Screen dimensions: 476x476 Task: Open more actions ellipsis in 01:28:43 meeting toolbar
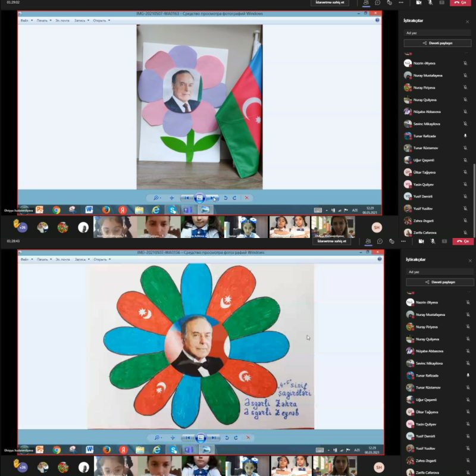403,242
